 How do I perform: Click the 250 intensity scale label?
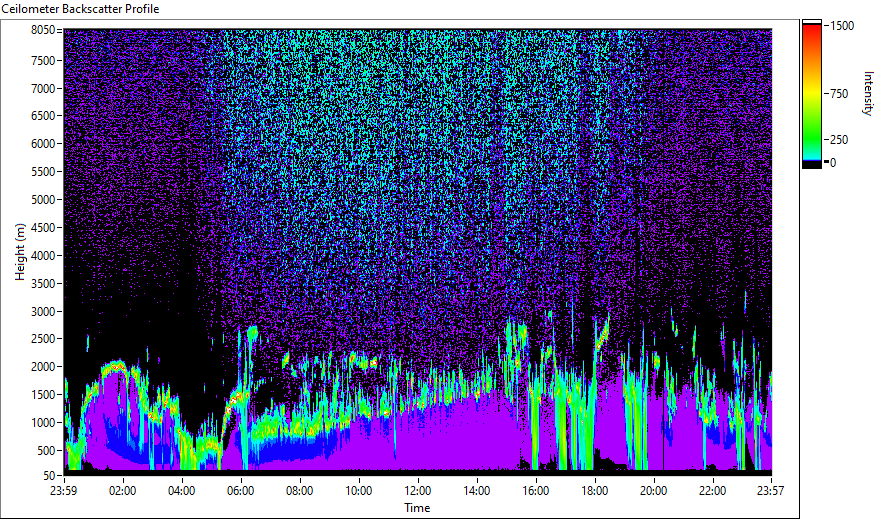coord(839,140)
